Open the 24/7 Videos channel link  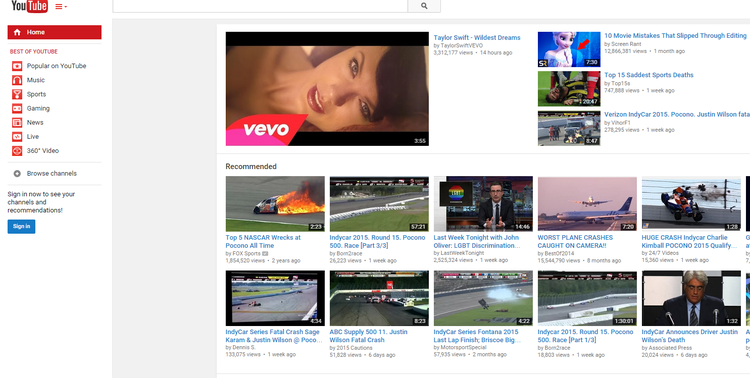tap(663, 253)
